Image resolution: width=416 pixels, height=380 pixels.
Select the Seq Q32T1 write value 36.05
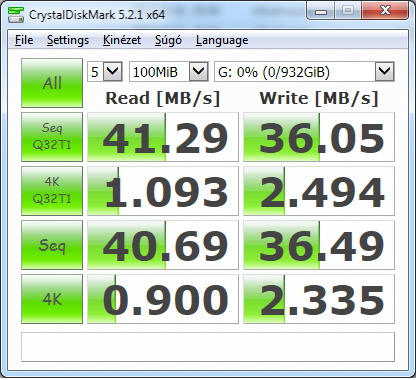coord(319,137)
